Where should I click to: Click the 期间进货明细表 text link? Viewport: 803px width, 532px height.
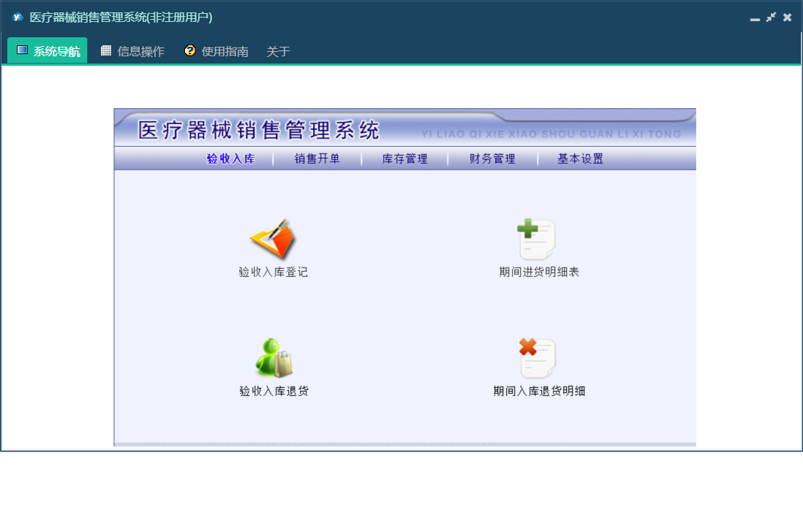point(539,272)
